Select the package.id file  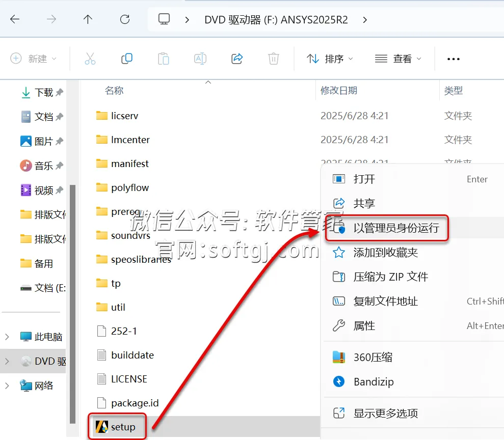pos(127,403)
